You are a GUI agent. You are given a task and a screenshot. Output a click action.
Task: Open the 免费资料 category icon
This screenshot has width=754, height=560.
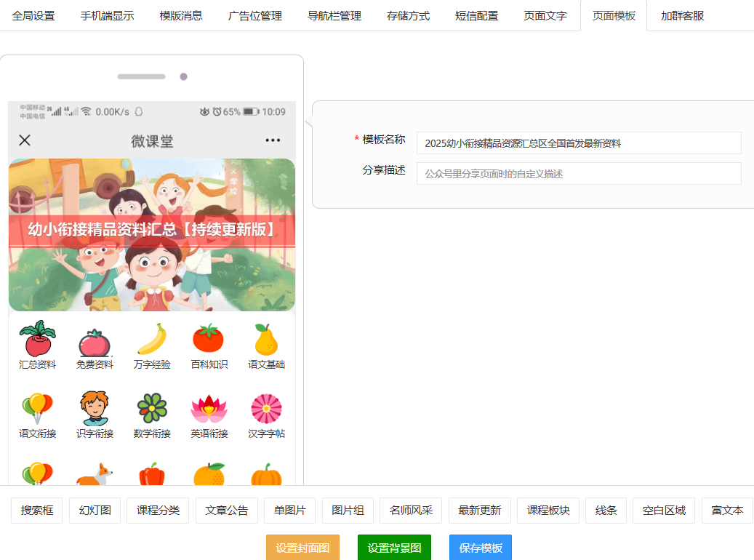click(x=95, y=340)
